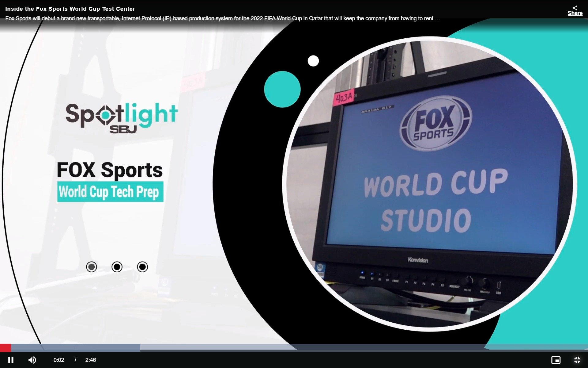
Task: Click the current time 0:02 display
Action: coord(59,360)
